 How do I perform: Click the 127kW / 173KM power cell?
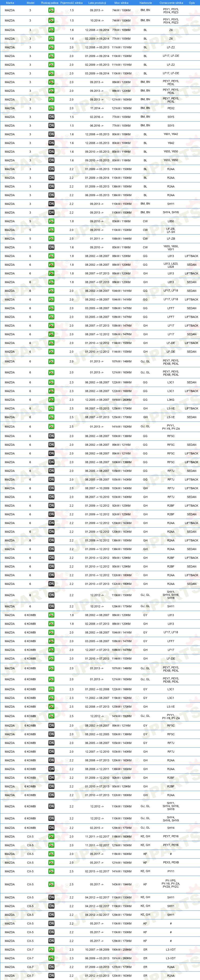click(122, 967)
